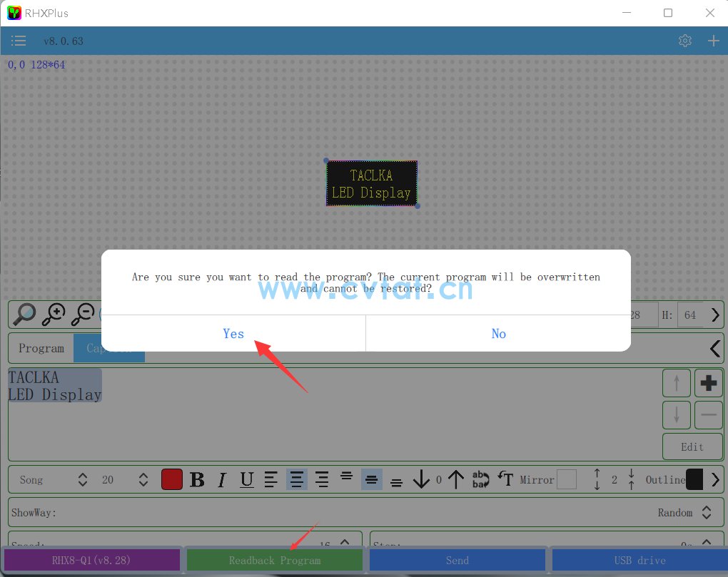Toggle bold text formatting
The height and width of the screenshot is (577, 728).
click(197, 479)
